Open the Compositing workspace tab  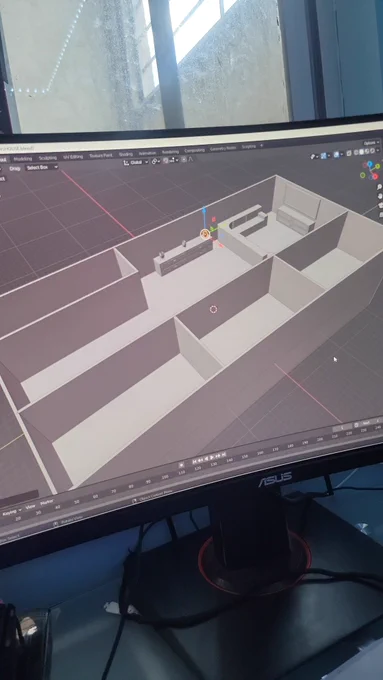(x=194, y=150)
